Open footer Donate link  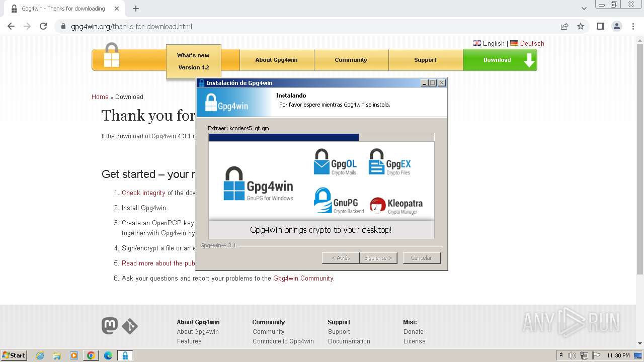click(x=414, y=332)
